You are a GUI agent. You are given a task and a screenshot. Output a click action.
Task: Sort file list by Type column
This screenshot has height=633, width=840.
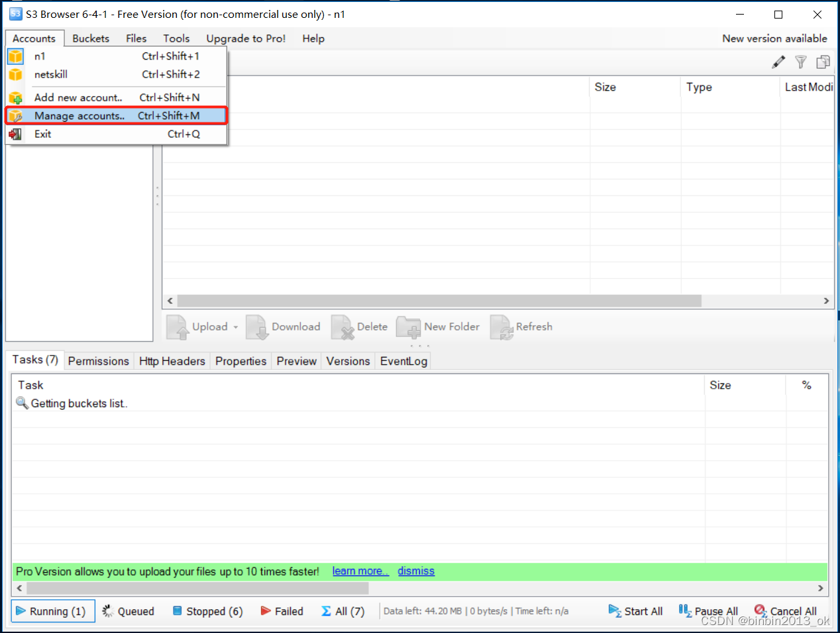coord(730,87)
